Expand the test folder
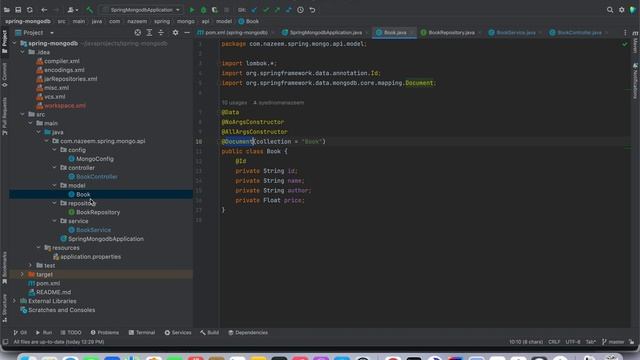 coord(31,265)
